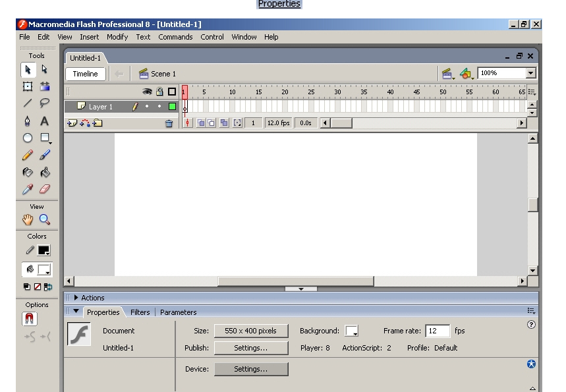Click the Center Frame button
Screen dimensions: 566x392
tap(187, 123)
